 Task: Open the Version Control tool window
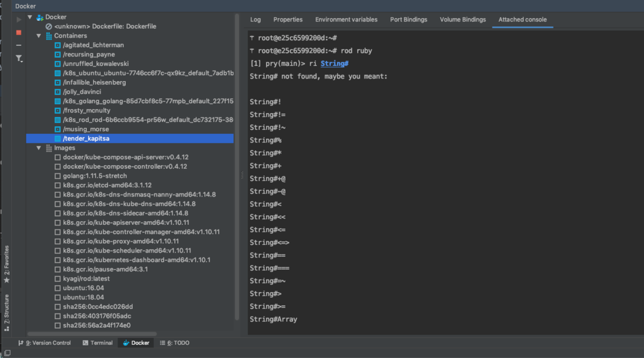(45, 343)
